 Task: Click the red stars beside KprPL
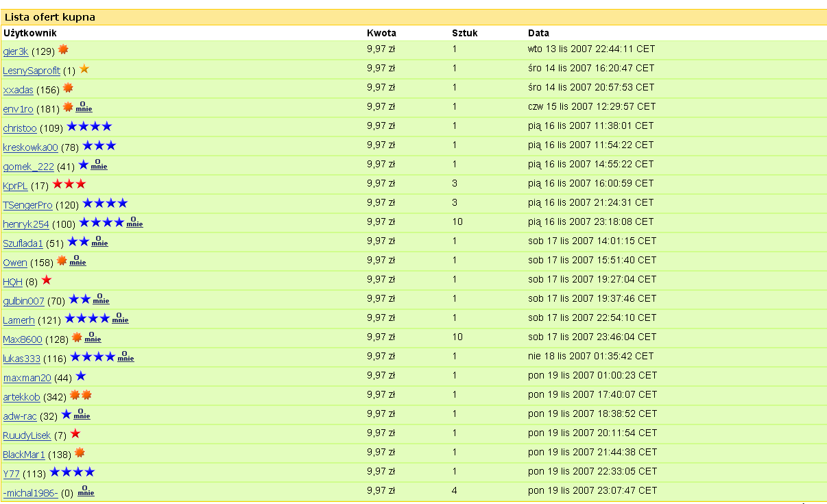[69, 184]
